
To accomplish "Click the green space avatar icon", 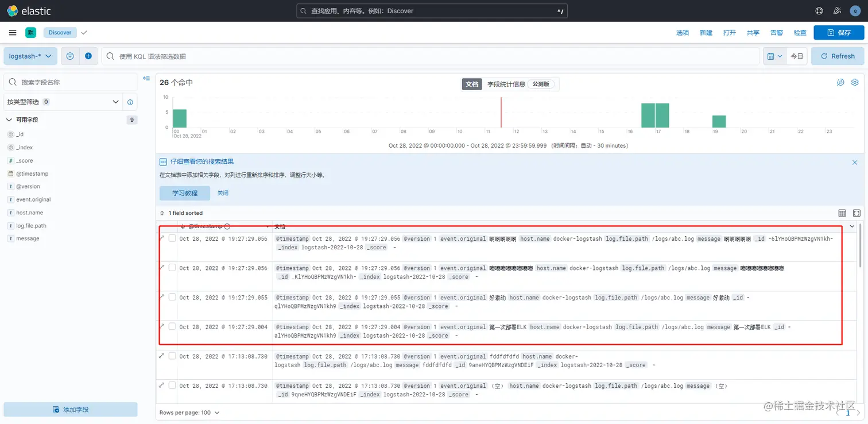I will 30,33.
